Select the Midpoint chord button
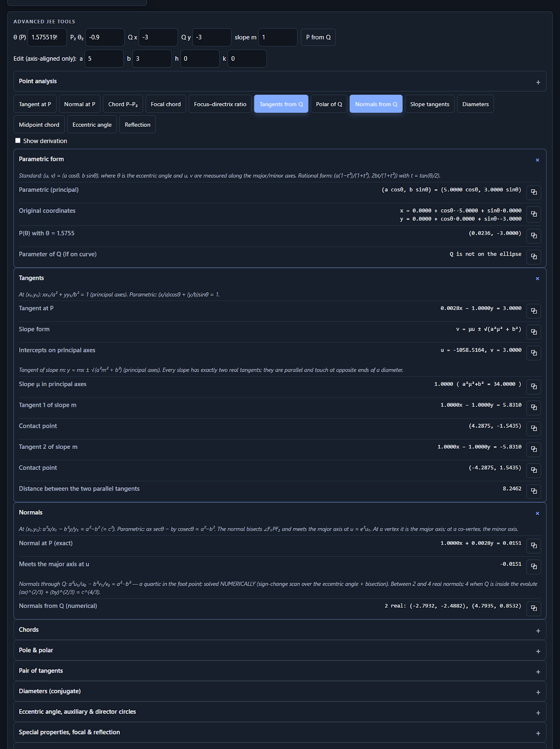 (39, 125)
